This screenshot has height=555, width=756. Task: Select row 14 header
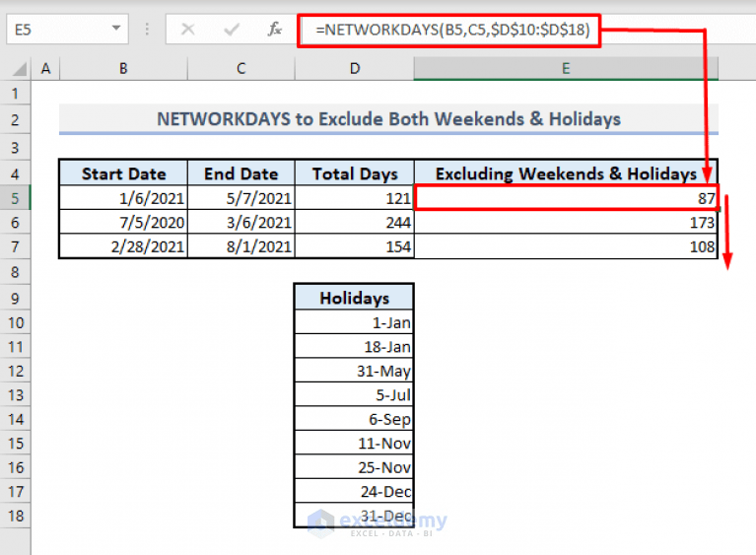tap(15, 419)
